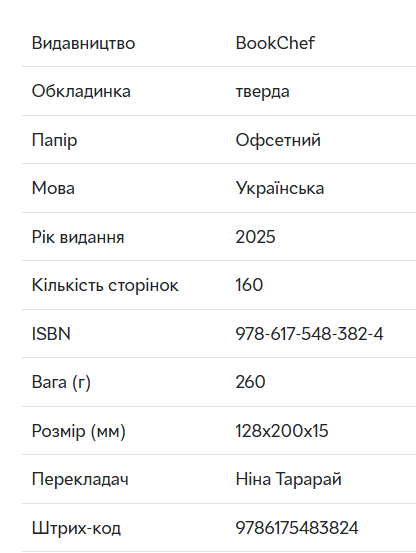This screenshot has width=416, height=553.
Task: Click the 160 page count value
Action: coord(249,285)
